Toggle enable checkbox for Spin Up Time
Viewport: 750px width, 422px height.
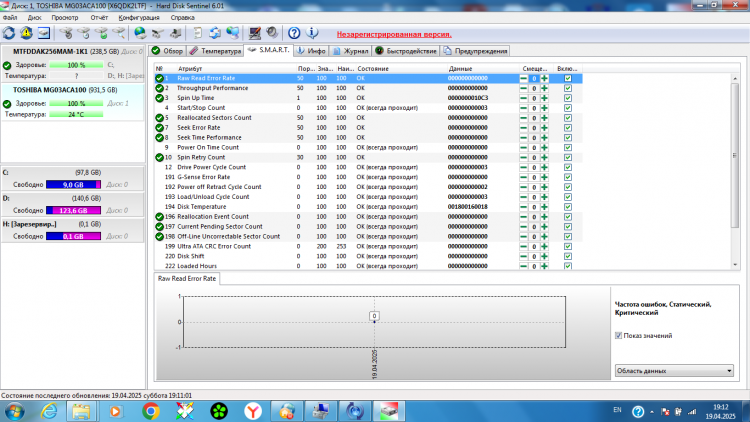(568, 98)
